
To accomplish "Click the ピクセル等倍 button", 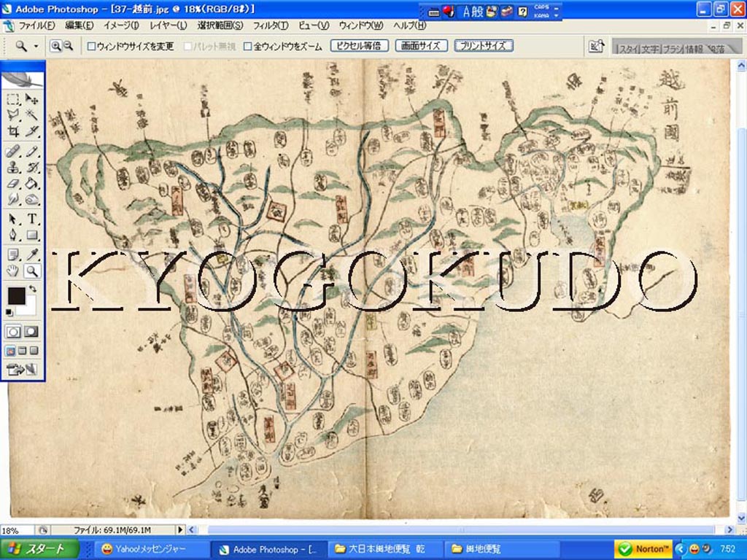I will point(359,46).
